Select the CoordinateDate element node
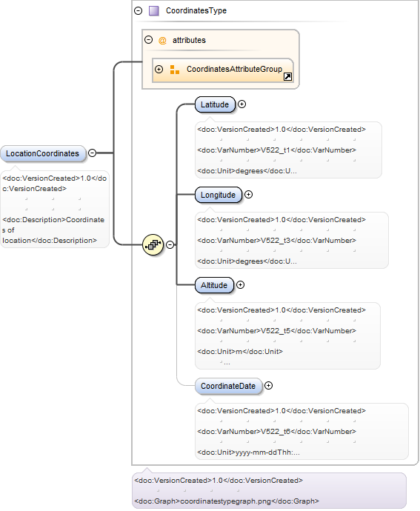Screen dimensions: 420x511 [228, 386]
